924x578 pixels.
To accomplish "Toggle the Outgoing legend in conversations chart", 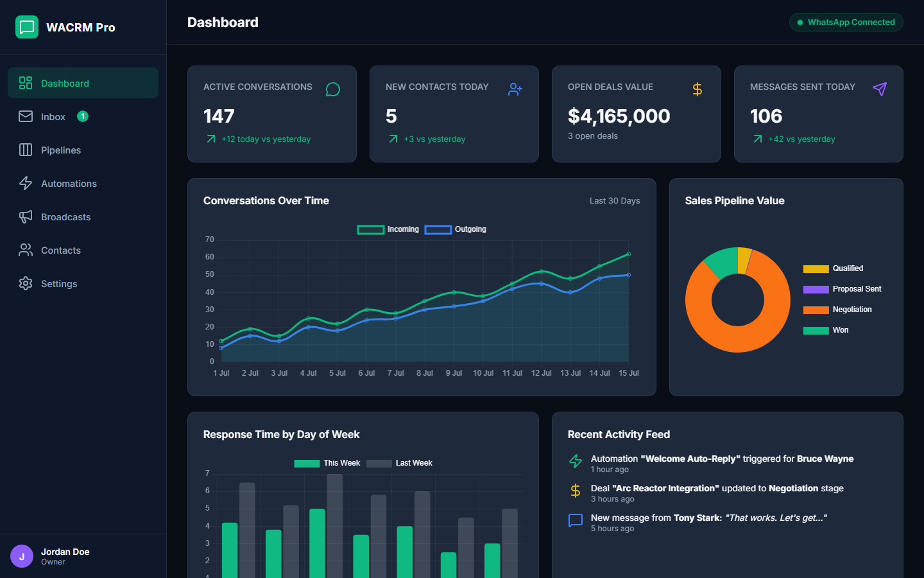I will 456,229.
